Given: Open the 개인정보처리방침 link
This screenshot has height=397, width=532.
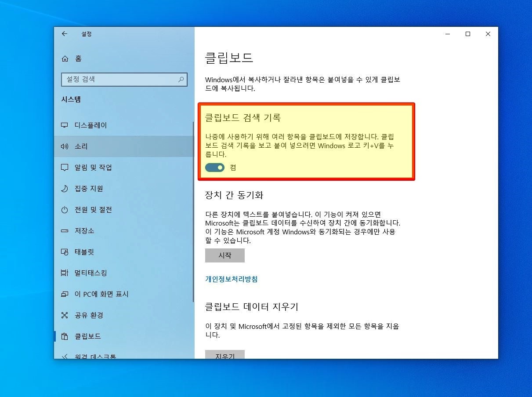Looking at the screenshot, I should [x=232, y=279].
